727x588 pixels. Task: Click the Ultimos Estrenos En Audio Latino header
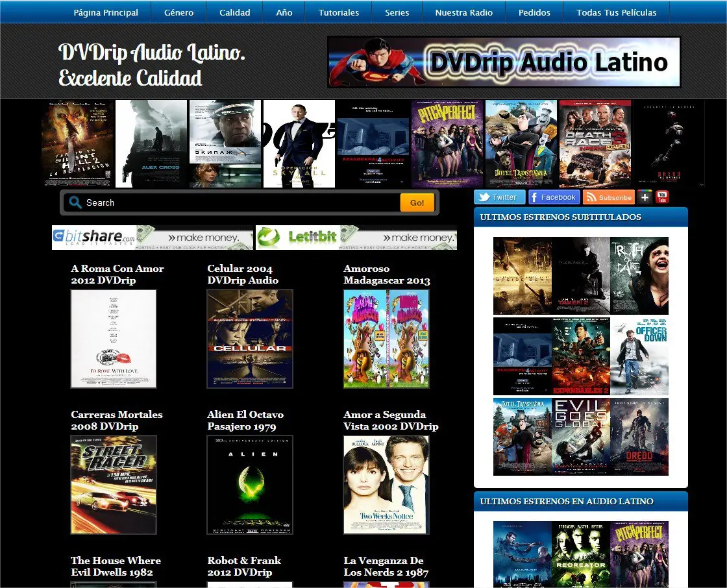tap(581, 501)
